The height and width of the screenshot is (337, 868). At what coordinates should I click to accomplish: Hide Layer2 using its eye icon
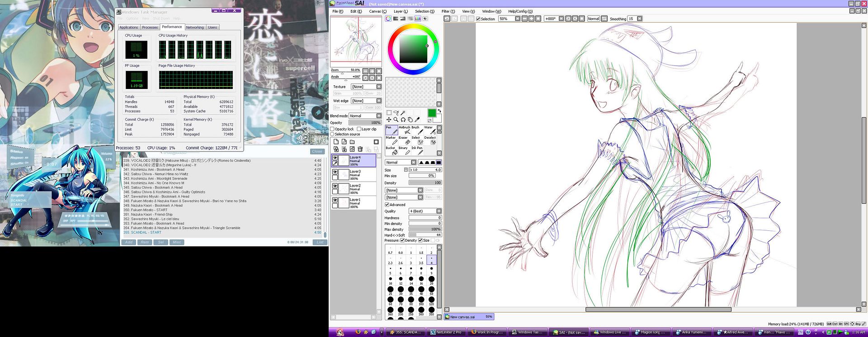pos(335,186)
